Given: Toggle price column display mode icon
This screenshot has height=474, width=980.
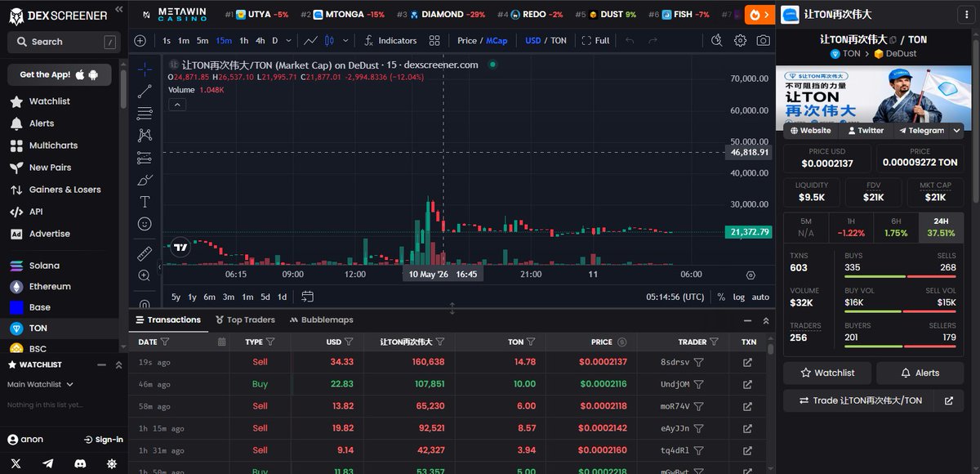Looking at the screenshot, I should (x=621, y=342).
